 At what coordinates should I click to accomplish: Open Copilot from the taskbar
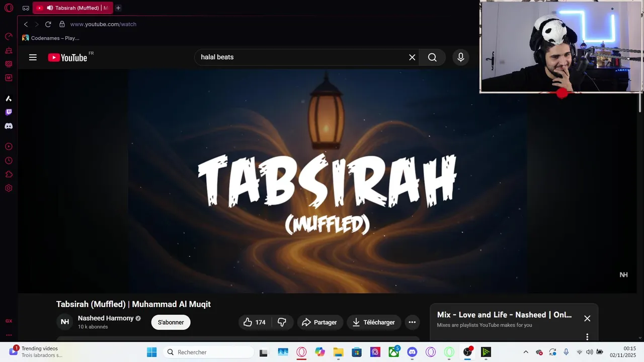[320, 352]
